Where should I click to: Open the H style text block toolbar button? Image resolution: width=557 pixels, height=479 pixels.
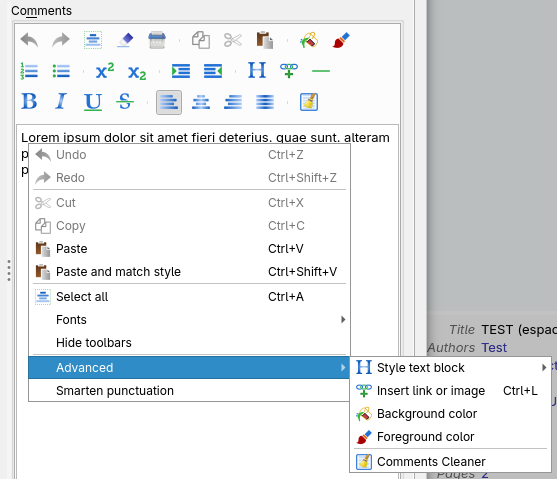coord(257,70)
